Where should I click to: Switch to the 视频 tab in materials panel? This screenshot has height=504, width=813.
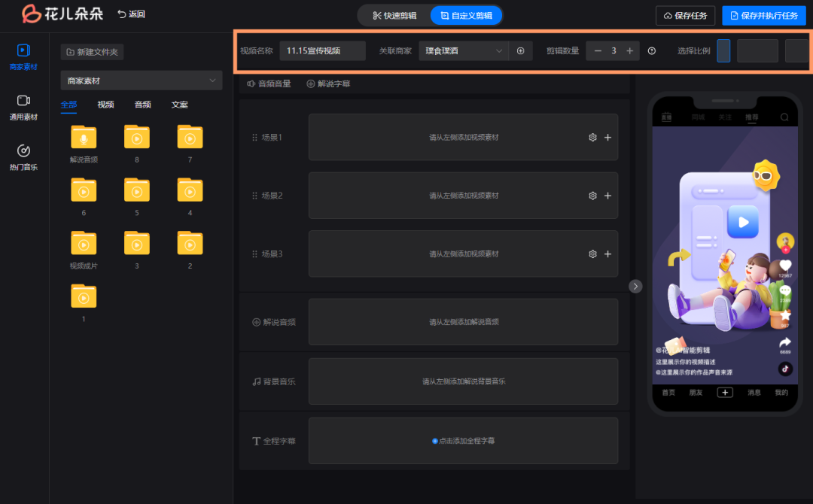tap(105, 105)
